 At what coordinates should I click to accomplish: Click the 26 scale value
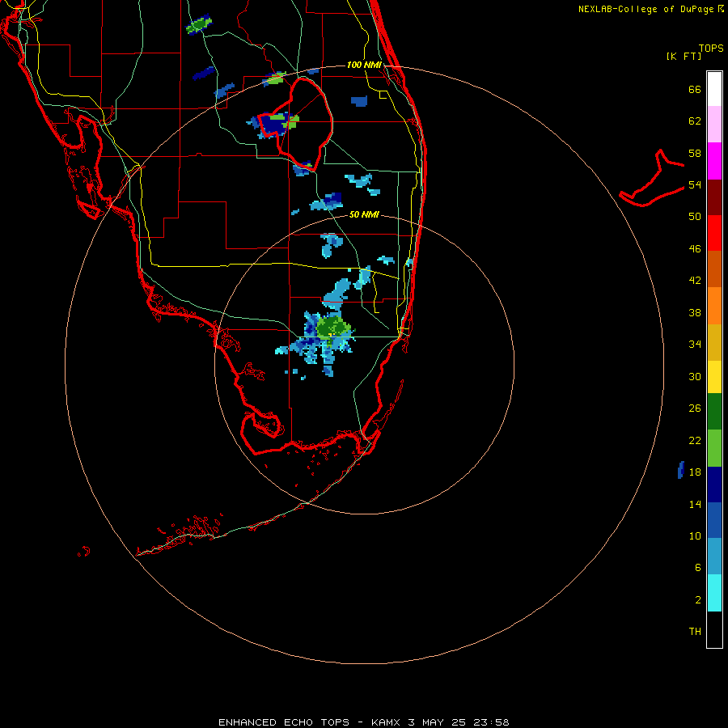[695, 408]
